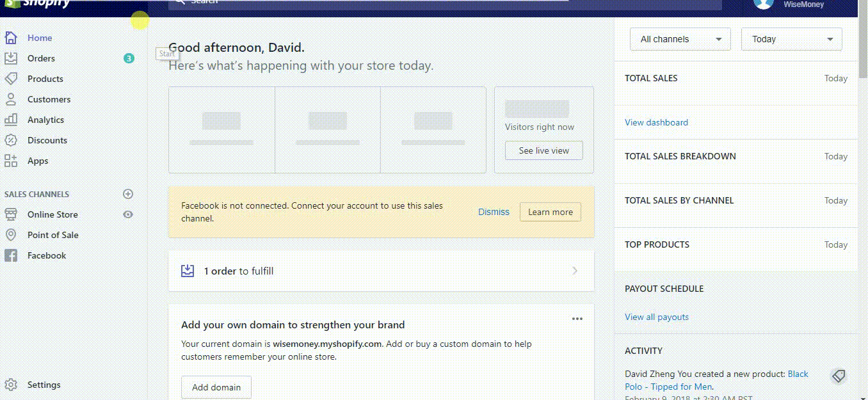Screen dimensions: 868x400
Task: Click the Visitors right now card text
Action: pos(540,127)
